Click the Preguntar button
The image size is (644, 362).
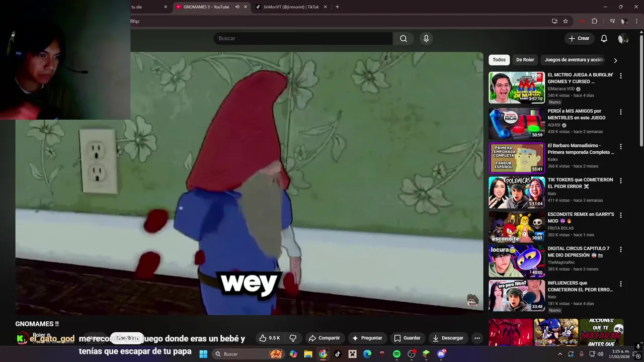pos(367,338)
